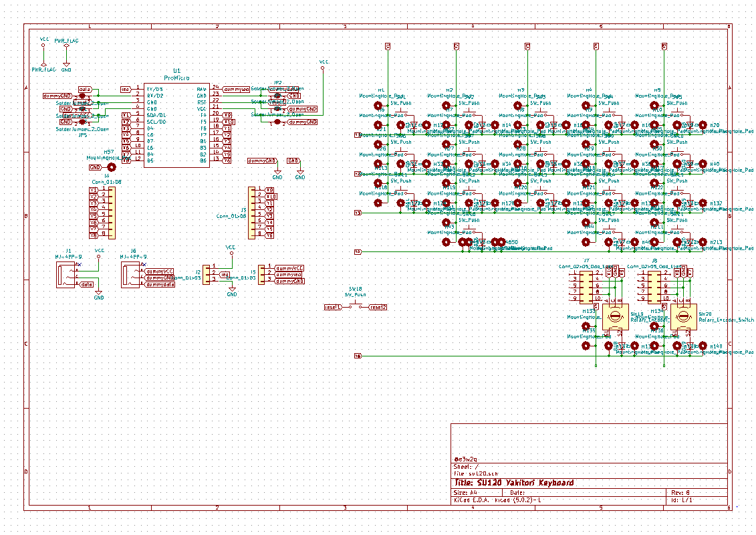Select the 'dummyVCC' label on J6
The width and height of the screenshot is (756, 535).
tap(159, 272)
